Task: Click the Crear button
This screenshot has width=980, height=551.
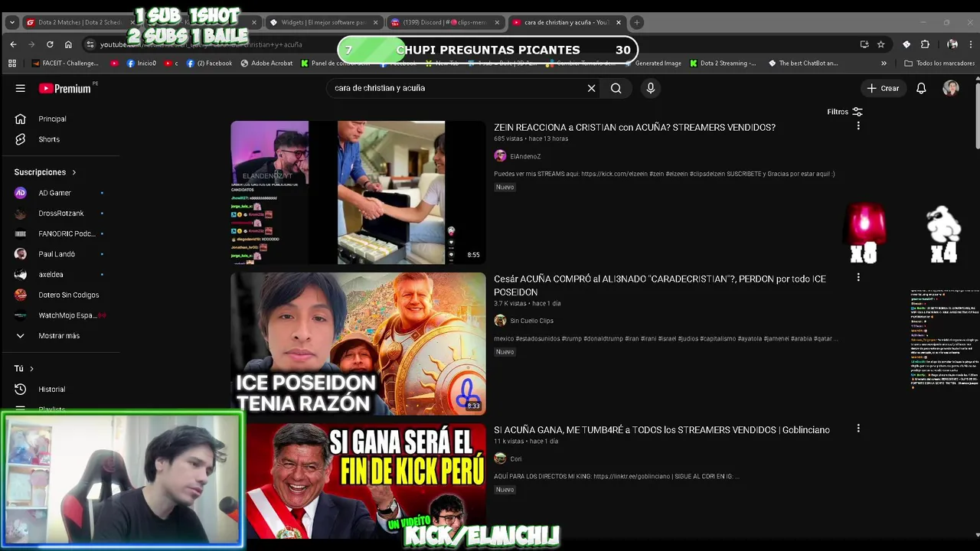Action: (x=883, y=88)
